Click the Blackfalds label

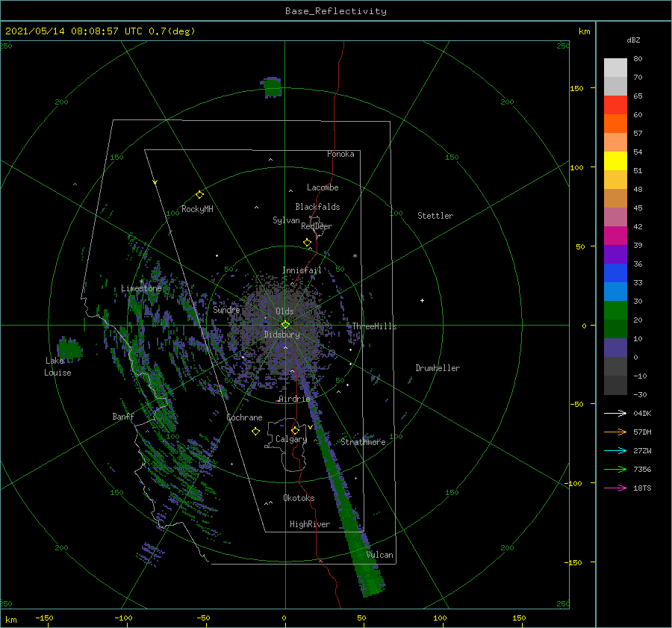tap(317, 207)
